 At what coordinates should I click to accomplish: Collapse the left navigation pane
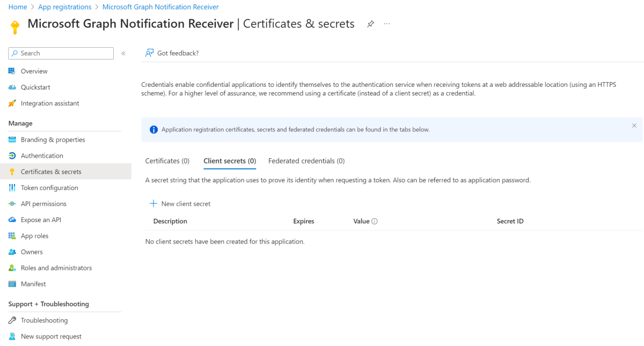(x=123, y=53)
